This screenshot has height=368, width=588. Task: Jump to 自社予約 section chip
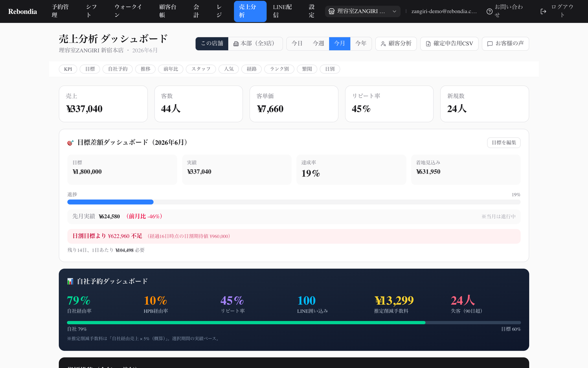tap(118, 69)
